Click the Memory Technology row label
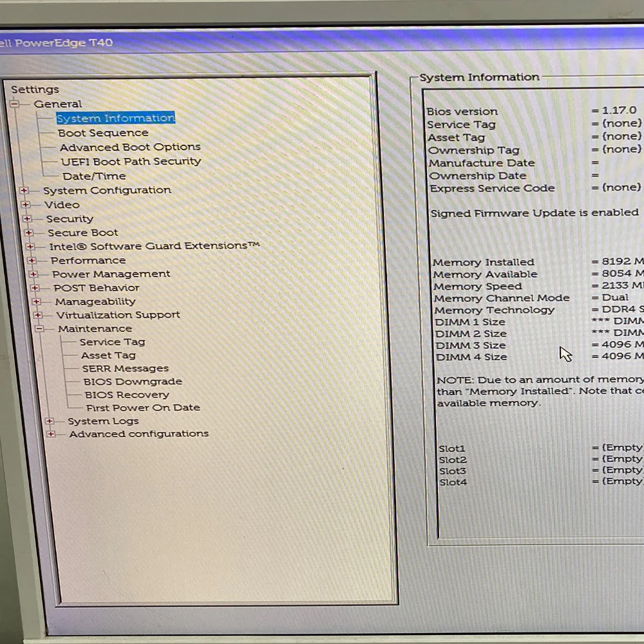This screenshot has height=644, width=644. pos(495,310)
